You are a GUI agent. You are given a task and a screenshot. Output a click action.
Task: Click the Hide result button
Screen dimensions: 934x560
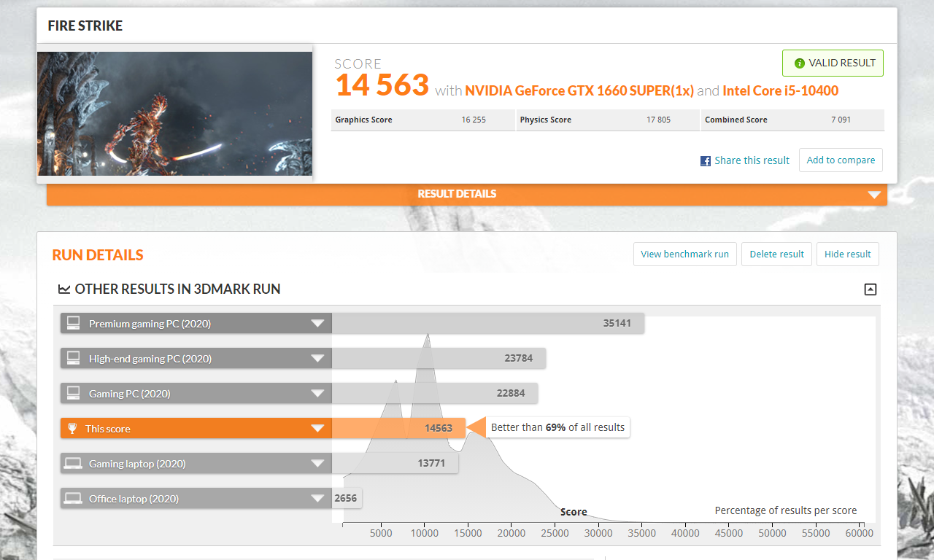tap(848, 254)
